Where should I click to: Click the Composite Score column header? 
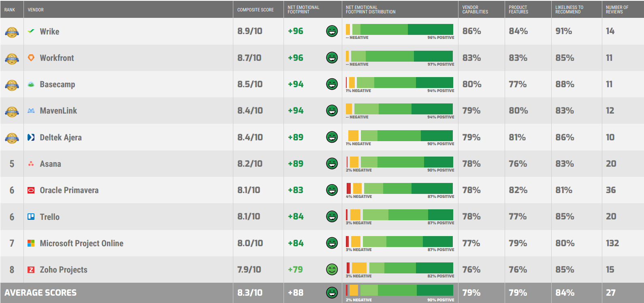click(x=255, y=10)
